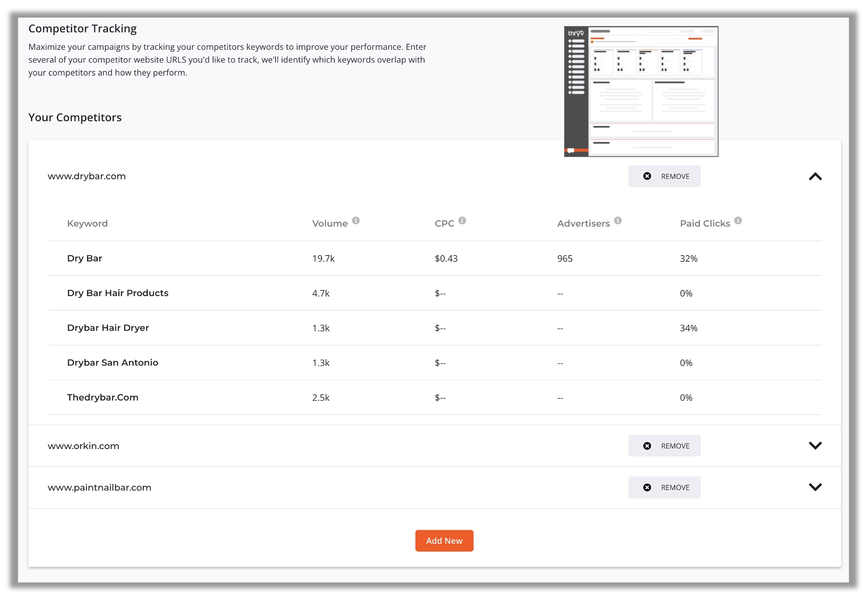Click the Volume column header
This screenshot has height=601, width=868.
pyautogui.click(x=330, y=223)
